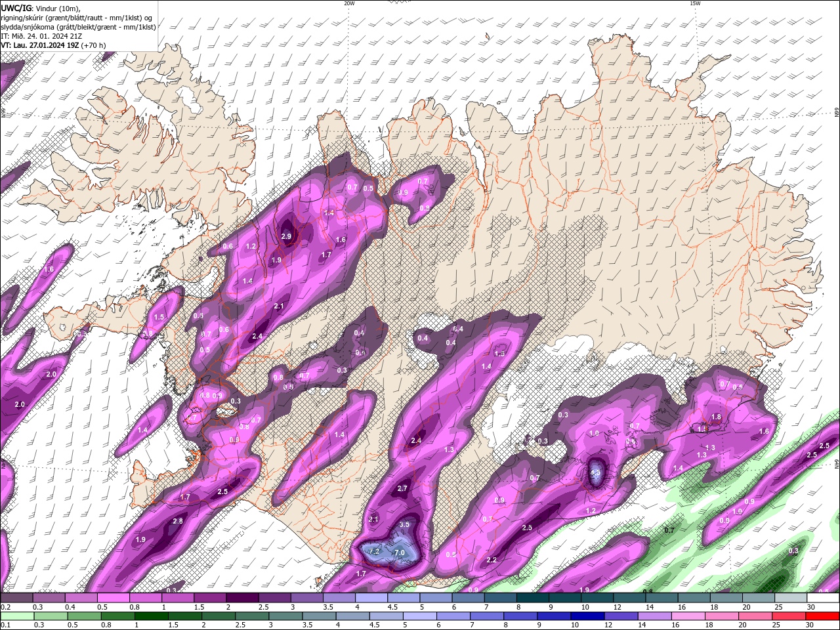
Task: Click the 'rigning/skúrir' legend description line
Action: tap(76, 18)
